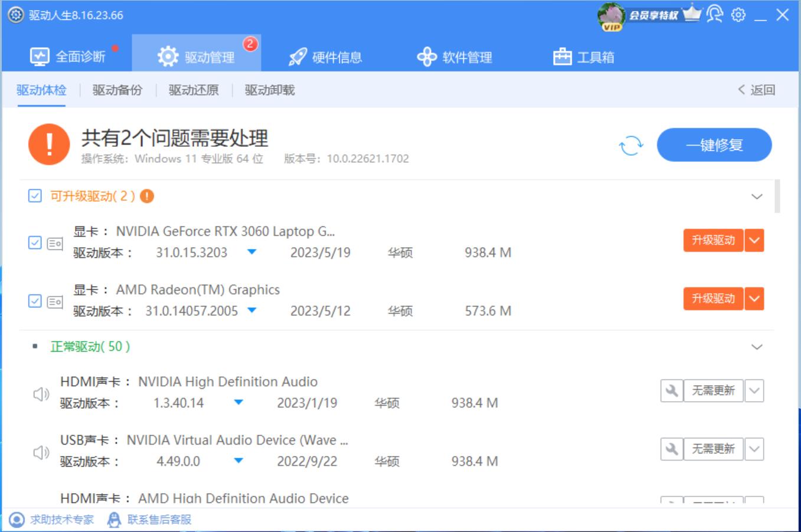Click the orange exclamation warning icon
Image resolution: width=801 pixels, height=532 pixels.
click(50, 144)
